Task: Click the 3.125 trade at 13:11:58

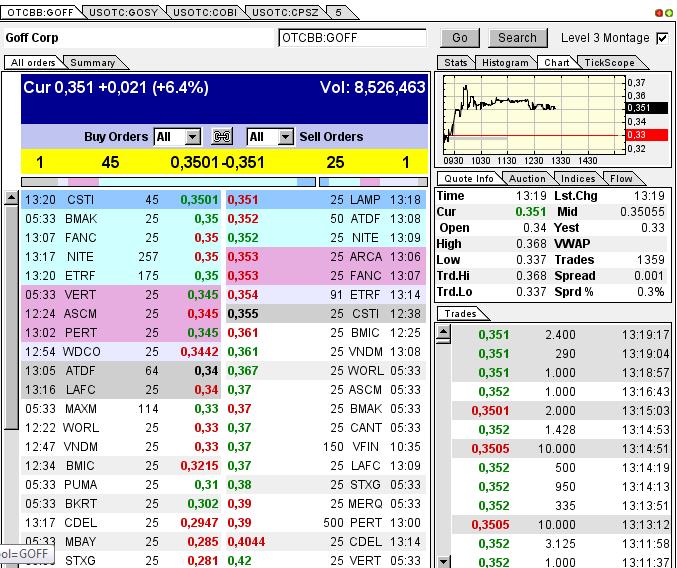Action: point(561,543)
